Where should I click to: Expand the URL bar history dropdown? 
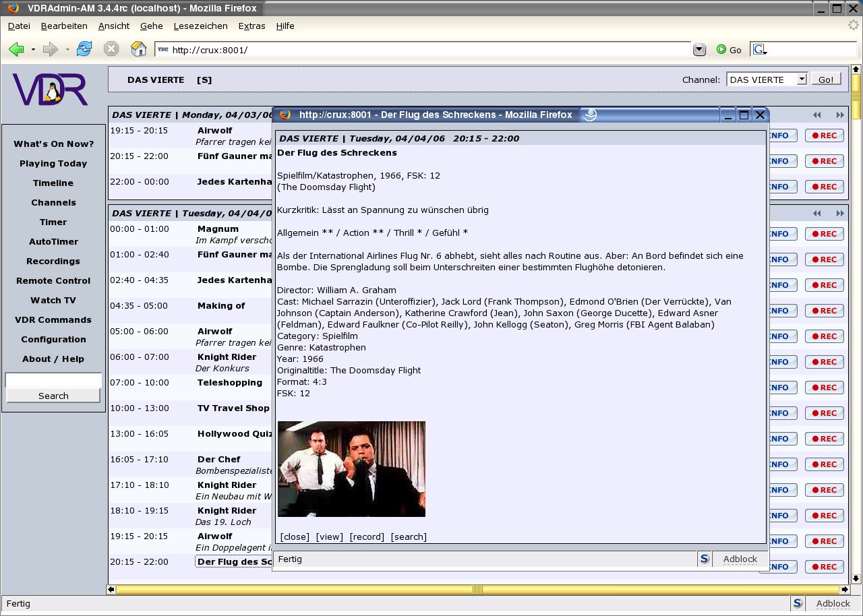pos(699,49)
